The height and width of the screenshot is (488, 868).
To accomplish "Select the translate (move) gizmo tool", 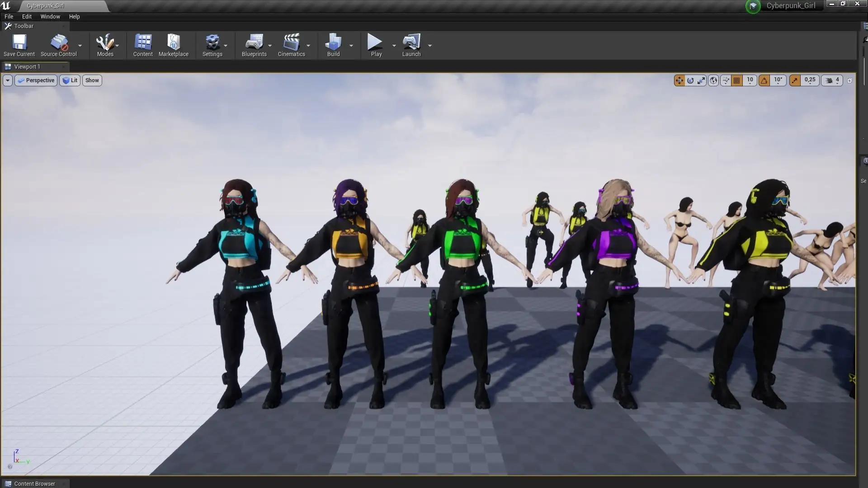I will tap(679, 80).
